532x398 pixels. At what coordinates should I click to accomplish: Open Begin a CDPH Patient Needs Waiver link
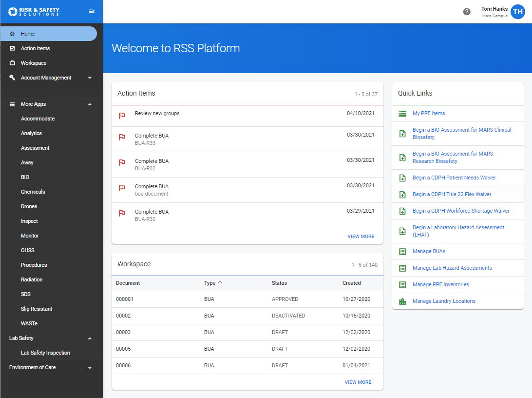point(453,178)
